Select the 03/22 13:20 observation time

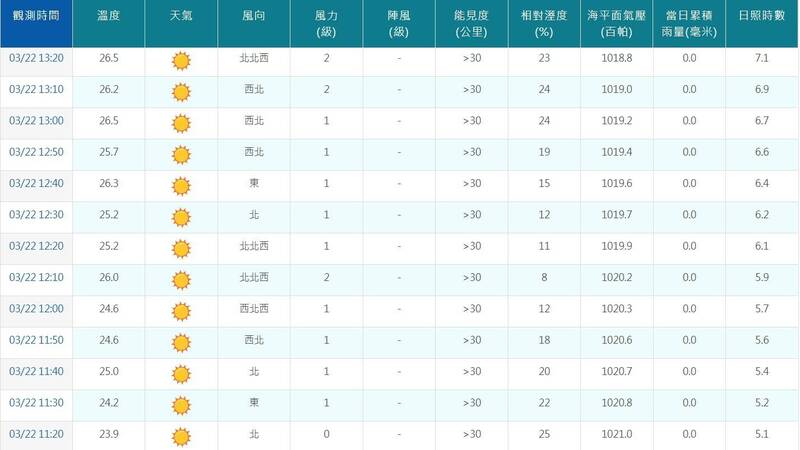[36, 58]
